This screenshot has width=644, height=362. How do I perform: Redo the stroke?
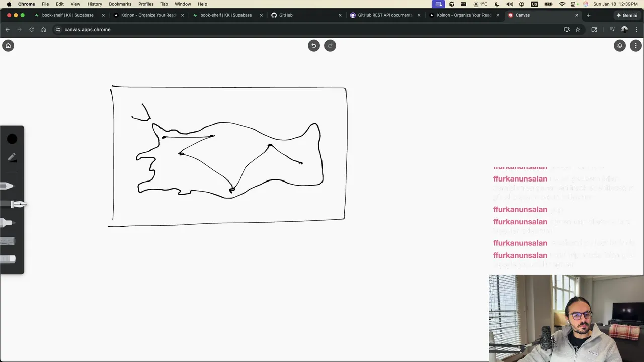pos(330,46)
